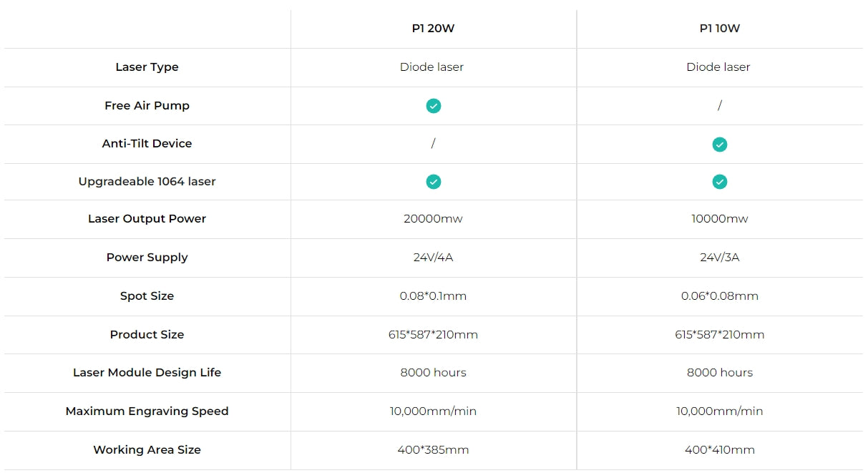Click the 0.08*0.1mm spot size value
This screenshot has height=473, width=868.
click(x=434, y=296)
